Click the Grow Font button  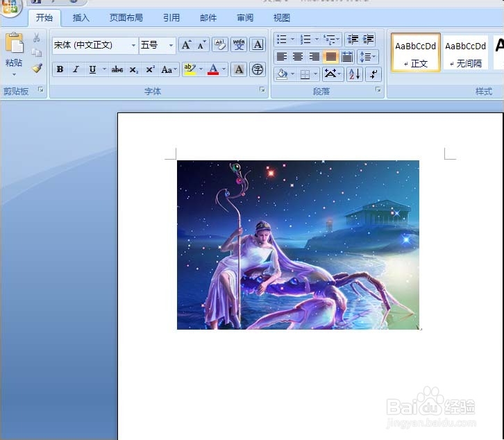[x=186, y=45]
